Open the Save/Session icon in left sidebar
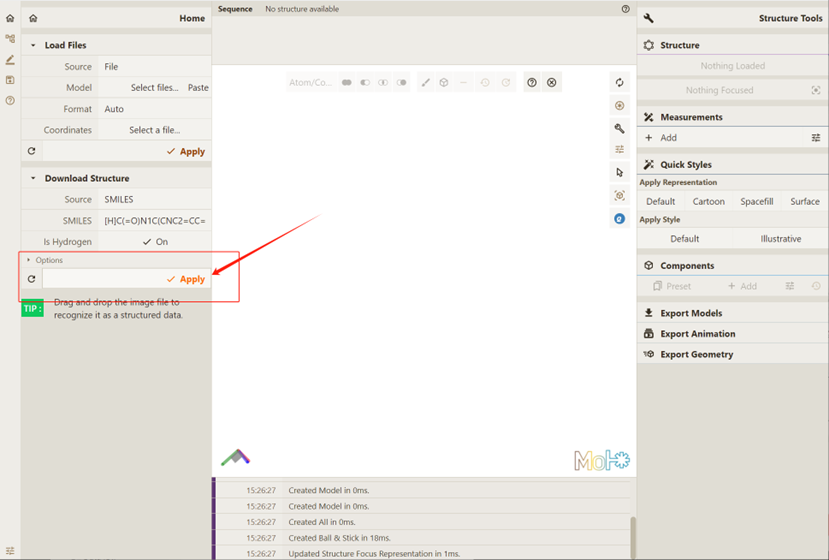829x560 pixels. pos(10,80)
